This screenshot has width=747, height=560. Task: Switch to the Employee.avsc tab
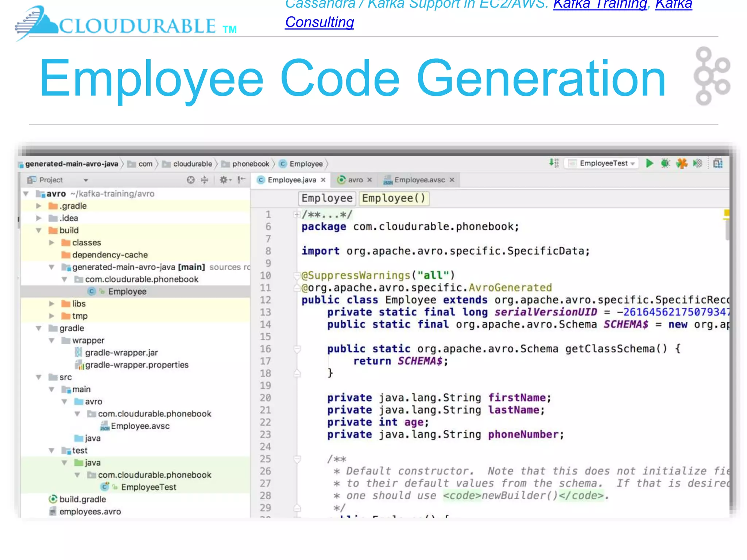[419, 180]
